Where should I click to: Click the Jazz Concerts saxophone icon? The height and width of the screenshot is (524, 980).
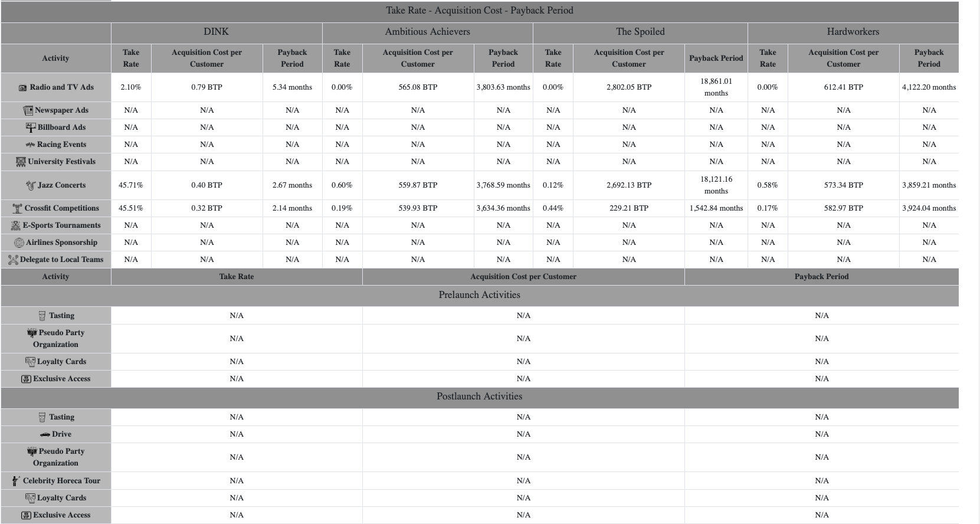pos(31,185)
